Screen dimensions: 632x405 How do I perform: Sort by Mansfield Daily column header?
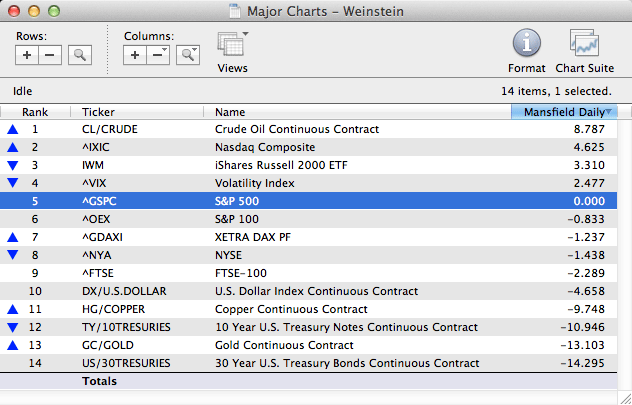click(563, 112)
